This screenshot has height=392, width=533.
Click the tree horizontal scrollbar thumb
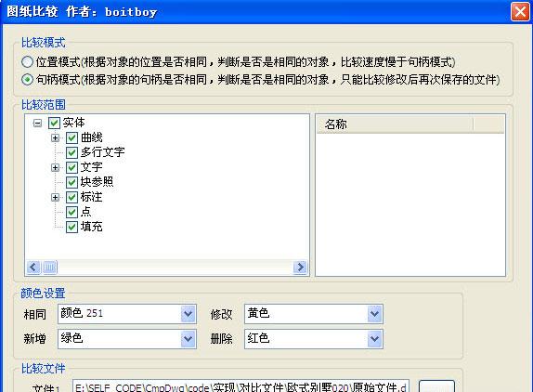[49, 268]
